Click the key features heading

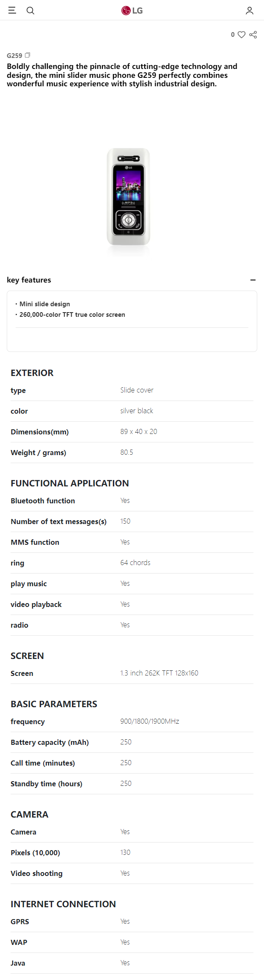[29, 280]
